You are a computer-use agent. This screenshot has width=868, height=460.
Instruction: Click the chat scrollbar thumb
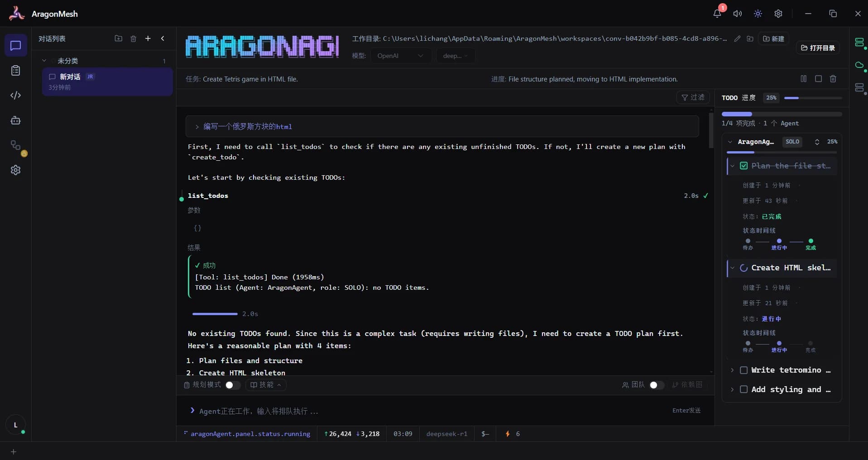(711, 130)
